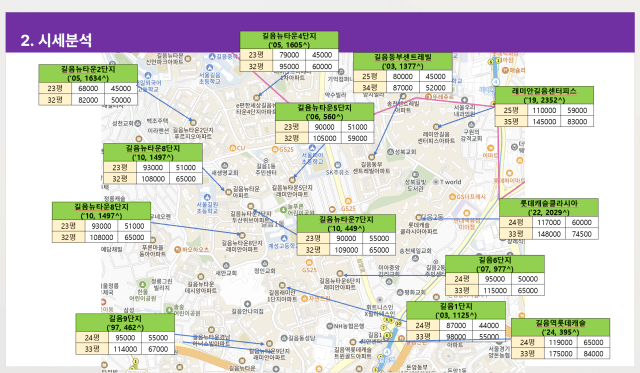Screen dimensions: 640x373
Task: Select the 성북교회 church marker icon
Action: click(390, 152)
